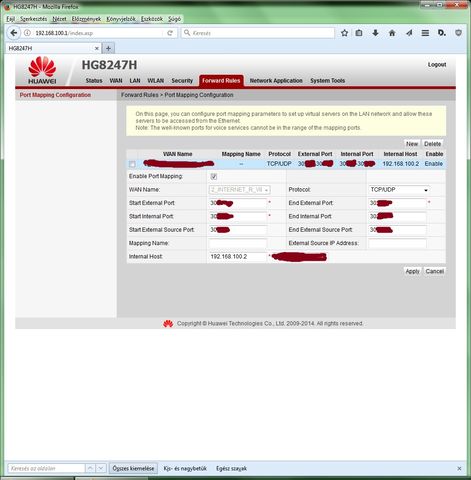The width and height of the screenshot is (471, 480).
Task: Reload the page with refresh icon
Action: [x=170, y=33]
